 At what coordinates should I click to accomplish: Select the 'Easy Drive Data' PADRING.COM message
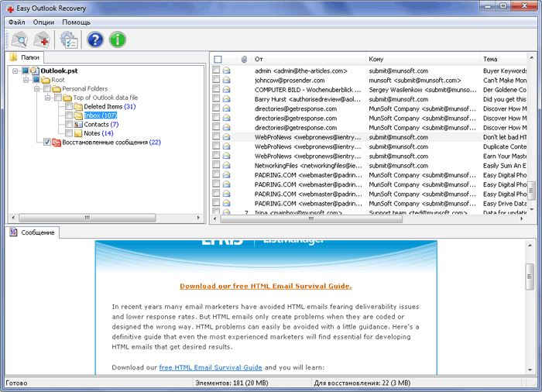369,204
